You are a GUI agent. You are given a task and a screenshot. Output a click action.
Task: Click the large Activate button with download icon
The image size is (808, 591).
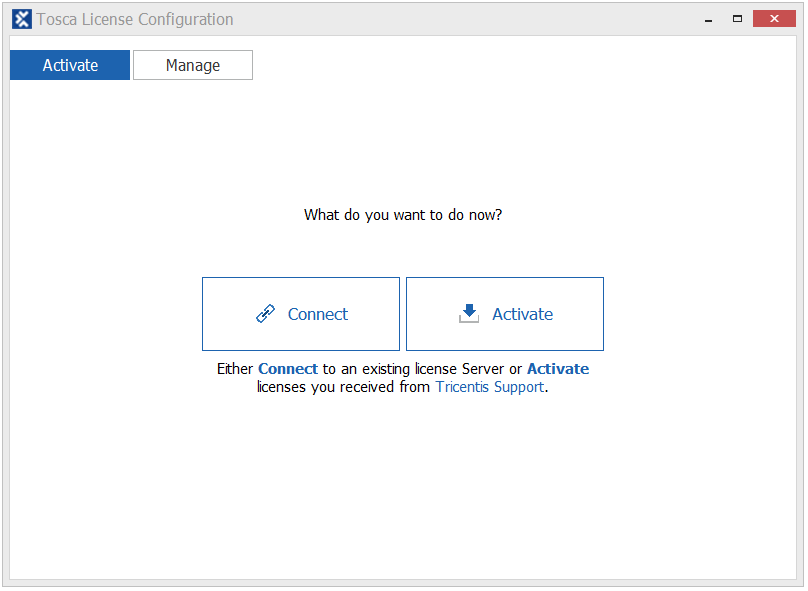(x=505, y=314)
